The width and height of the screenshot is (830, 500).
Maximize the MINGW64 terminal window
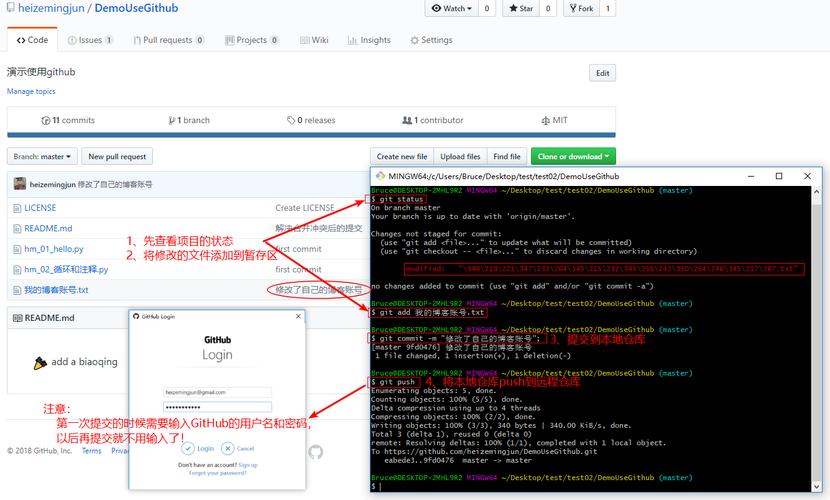pos(779,176)
